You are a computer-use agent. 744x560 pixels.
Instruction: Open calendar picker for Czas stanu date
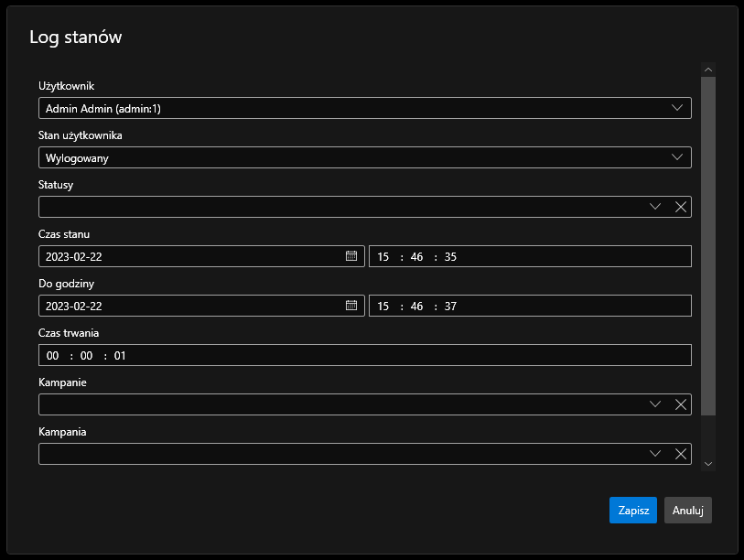(351, 256)
